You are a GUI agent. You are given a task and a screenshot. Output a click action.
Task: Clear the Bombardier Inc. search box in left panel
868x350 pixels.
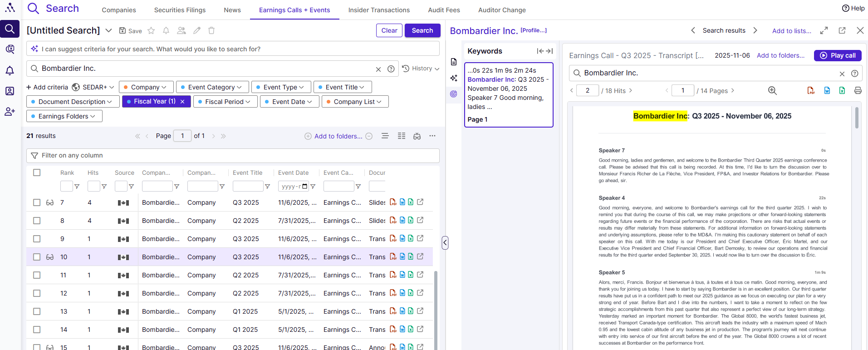378,69
